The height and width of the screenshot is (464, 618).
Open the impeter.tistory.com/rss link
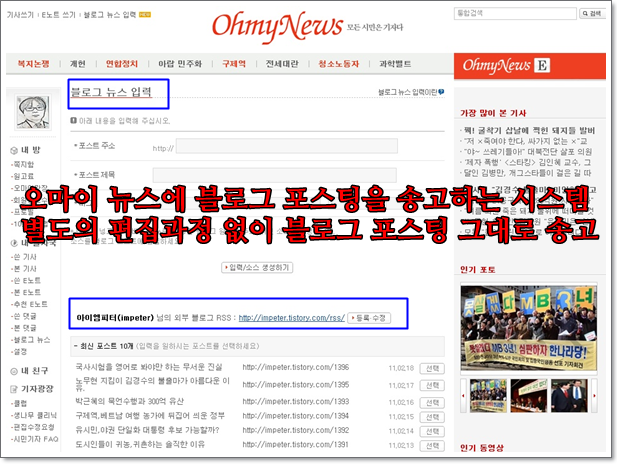(x=292, y=318)
